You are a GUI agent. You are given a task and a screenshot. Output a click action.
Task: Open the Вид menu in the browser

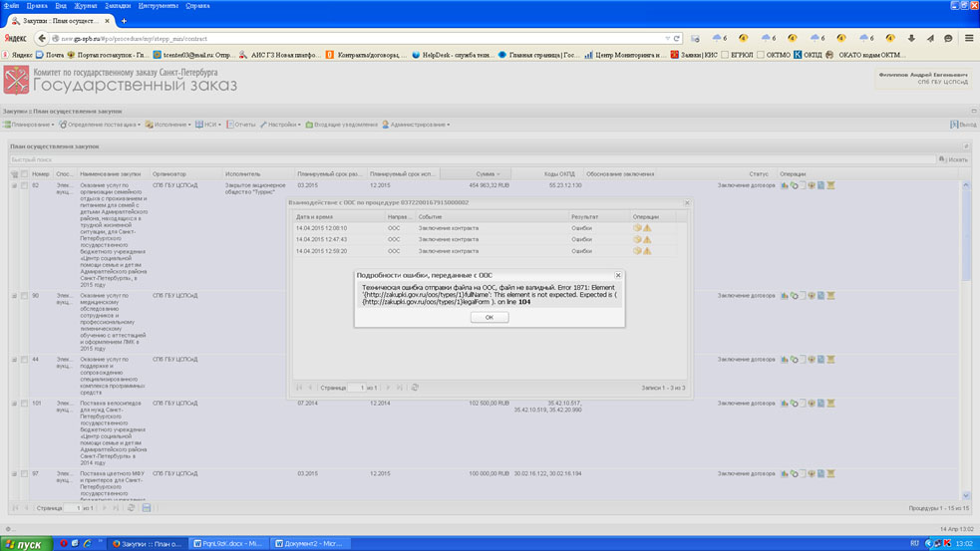point(61,6)
